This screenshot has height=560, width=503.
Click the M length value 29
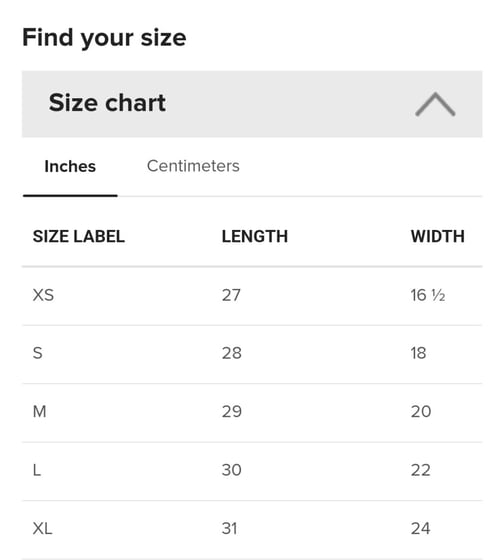[231, 411]
